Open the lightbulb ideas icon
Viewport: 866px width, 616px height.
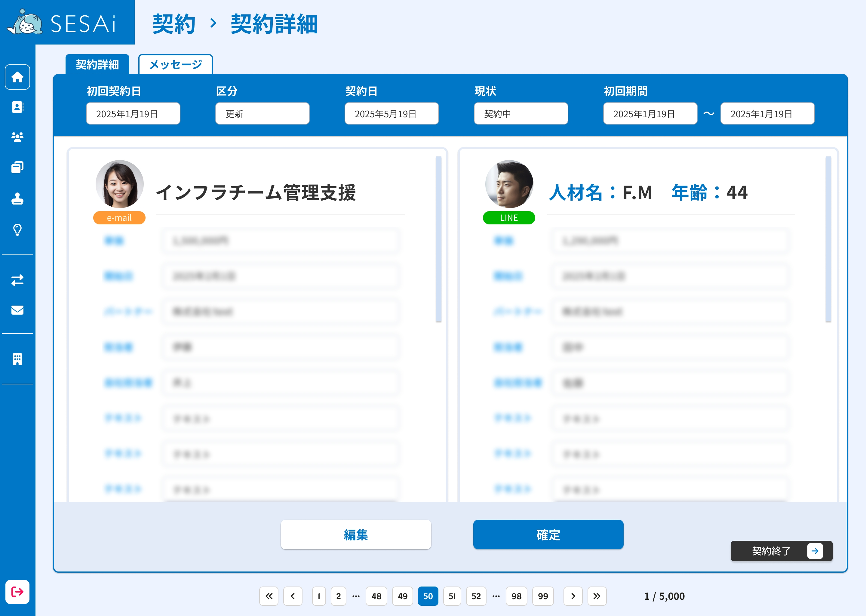point(17,229)
